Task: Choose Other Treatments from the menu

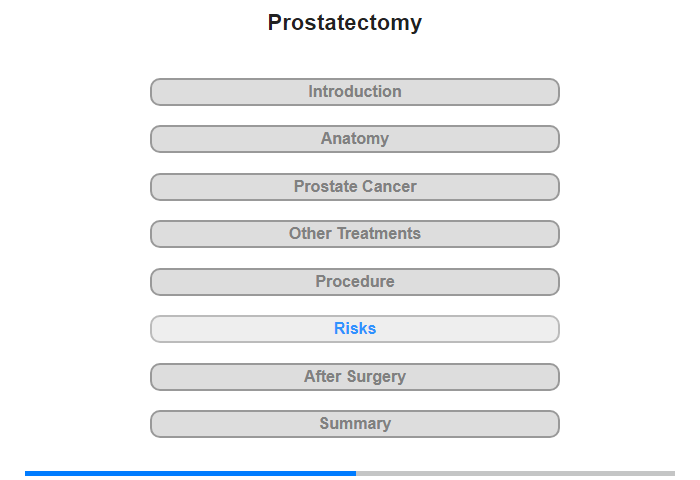Action: [x=354, y=234]
